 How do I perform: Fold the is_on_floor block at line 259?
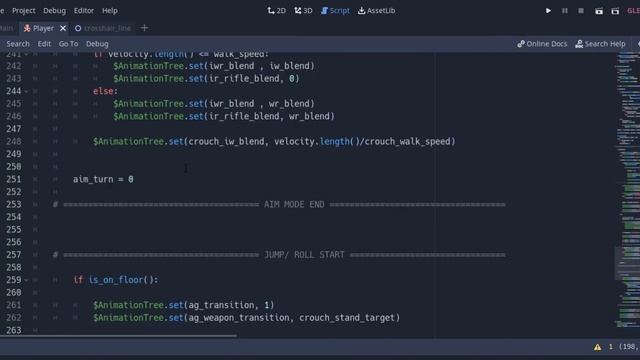pyautogui.click(x=27, y=280)
